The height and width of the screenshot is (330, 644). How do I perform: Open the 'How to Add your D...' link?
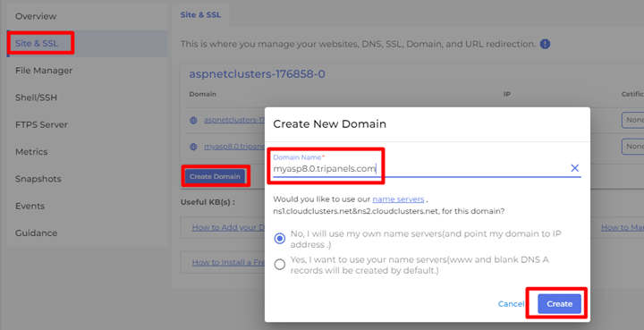click(x=228, y=227)
